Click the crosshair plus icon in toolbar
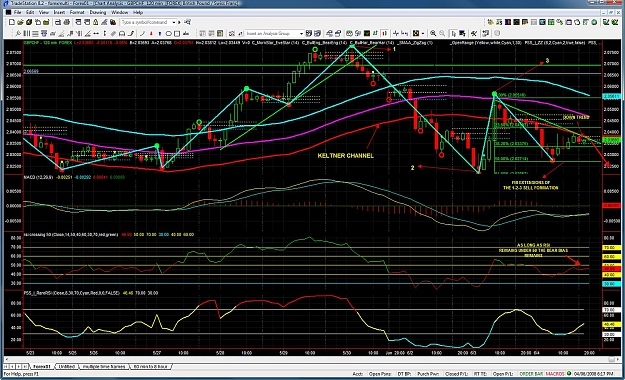 coord(396,33)
